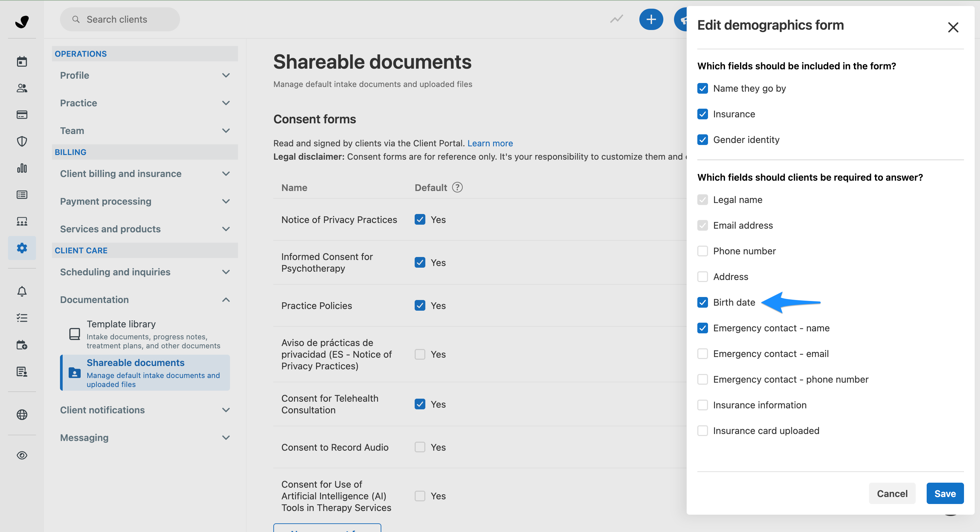Expand the Profile section chevron
The height and width of the screenshot is (532, 980).
pyautogui.click(x=226, y=75)
